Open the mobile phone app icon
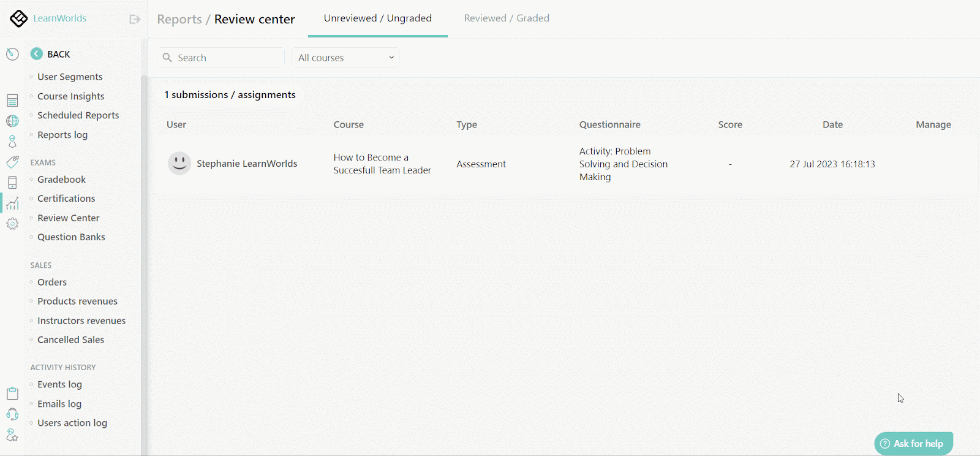 (x=12, y=183)
